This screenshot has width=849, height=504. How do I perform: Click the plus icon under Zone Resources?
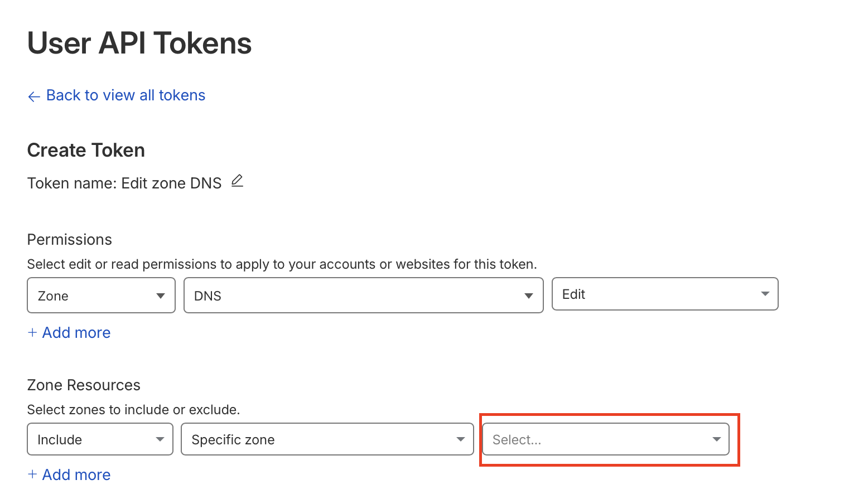pos(32,474)
